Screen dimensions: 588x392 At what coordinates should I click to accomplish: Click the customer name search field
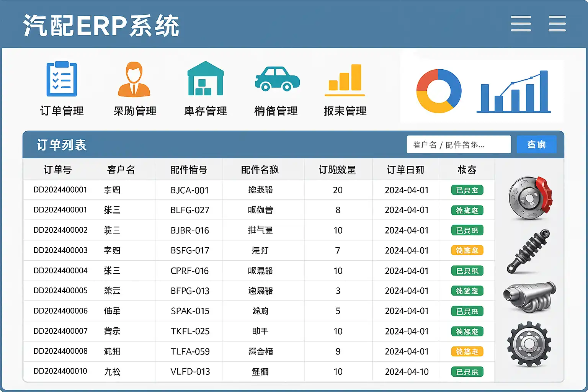coord(458,145)
